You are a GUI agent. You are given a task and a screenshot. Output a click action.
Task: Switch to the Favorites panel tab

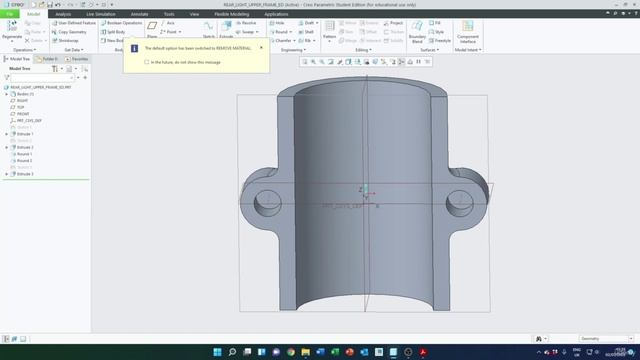(76, 59)
